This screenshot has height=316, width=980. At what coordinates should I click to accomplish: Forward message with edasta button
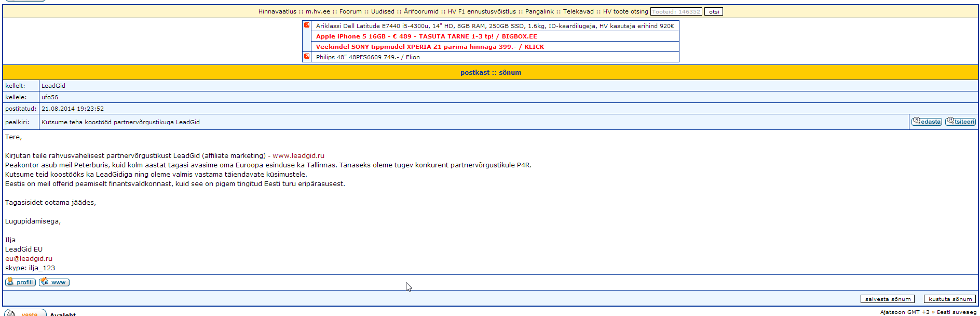927,122
